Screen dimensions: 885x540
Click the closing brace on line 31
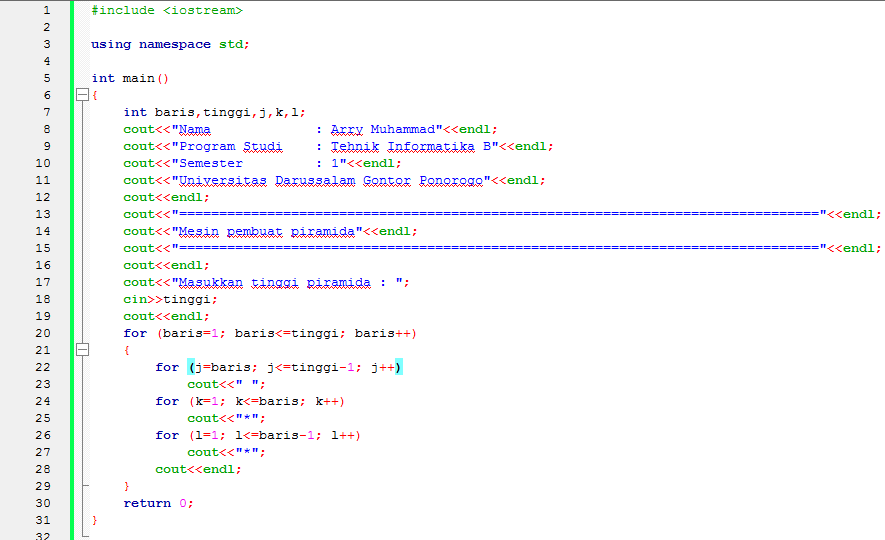coord(95,520)
